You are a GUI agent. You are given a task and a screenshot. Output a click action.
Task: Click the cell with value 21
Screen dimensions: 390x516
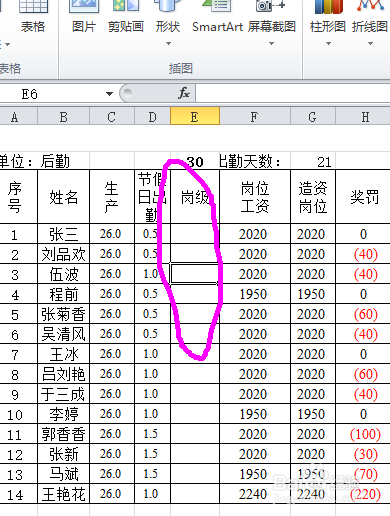[313, 162]
